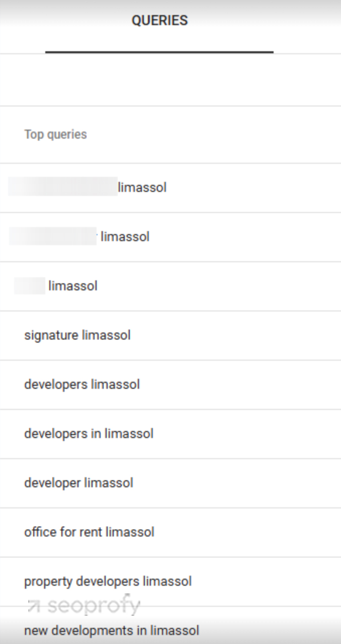Select the query with the longest blurred prefix
Viewport: 341px width, 644px height.
(x=170, y=188)
